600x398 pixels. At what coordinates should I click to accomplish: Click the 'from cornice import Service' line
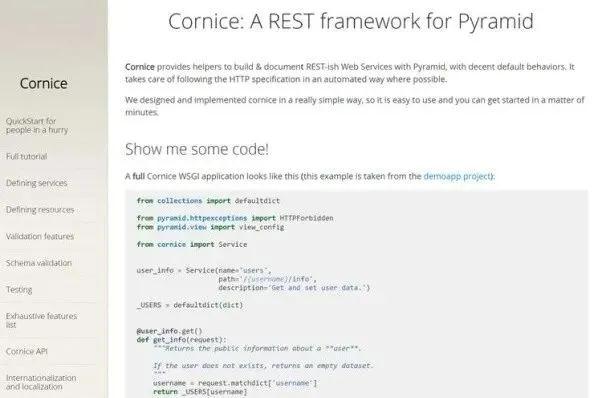point(192,244)
